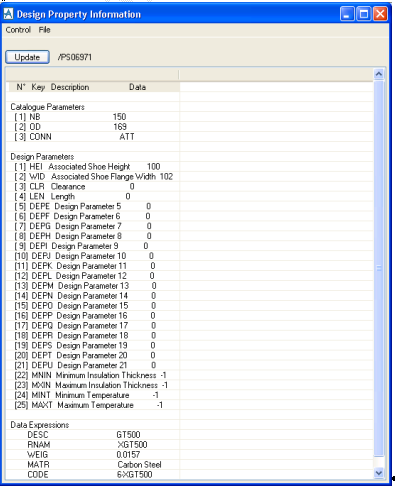Click the application icon in title bar
The height and width of the screenshot is (489, 395).
(x=8, y=14)
